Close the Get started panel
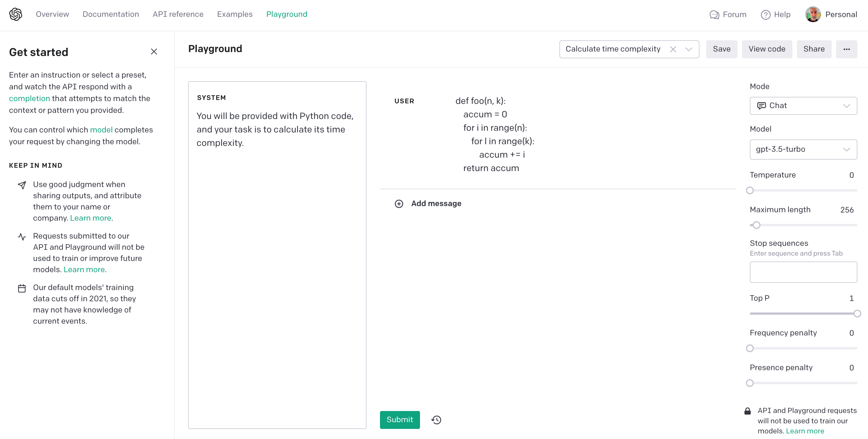This screenshot has height=439, width=868. pyautogui.click(x=154, y=52)
